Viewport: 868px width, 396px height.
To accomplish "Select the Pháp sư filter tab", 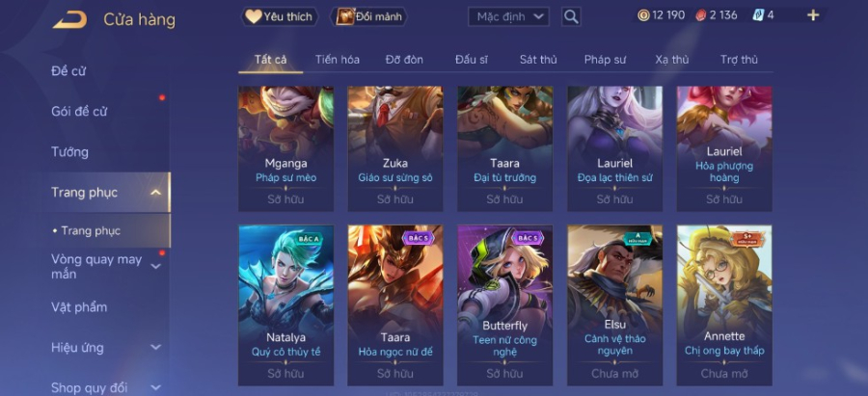I will [605, 60].
